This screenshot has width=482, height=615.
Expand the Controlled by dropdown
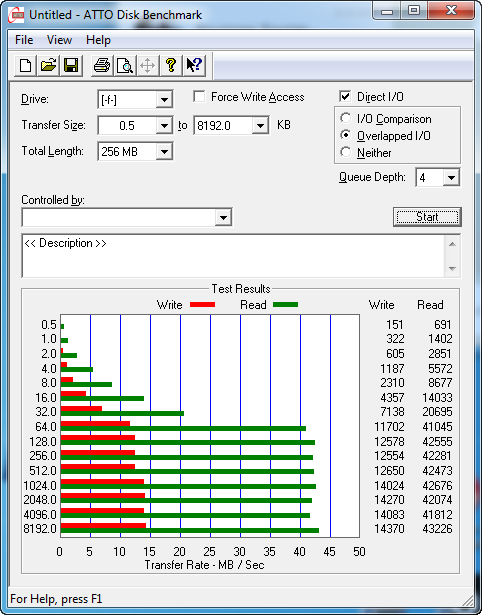click(x=223, y=217)
